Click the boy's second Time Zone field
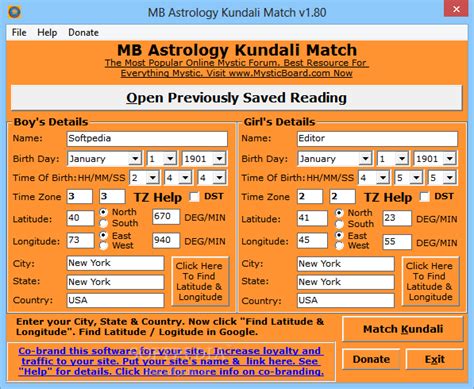Image resolution: width=474 pixels, height=389 pixels. pyautogui.click(x=112, y=197)
